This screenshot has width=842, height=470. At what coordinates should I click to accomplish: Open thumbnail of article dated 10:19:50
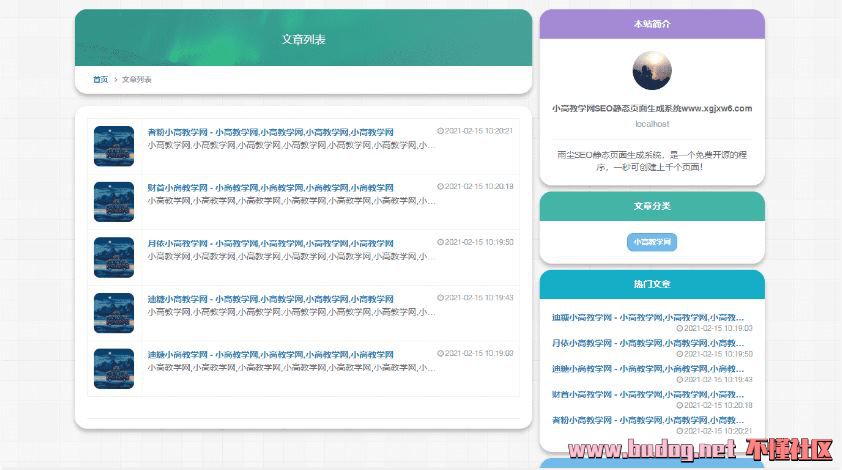(x=114, y=257)
